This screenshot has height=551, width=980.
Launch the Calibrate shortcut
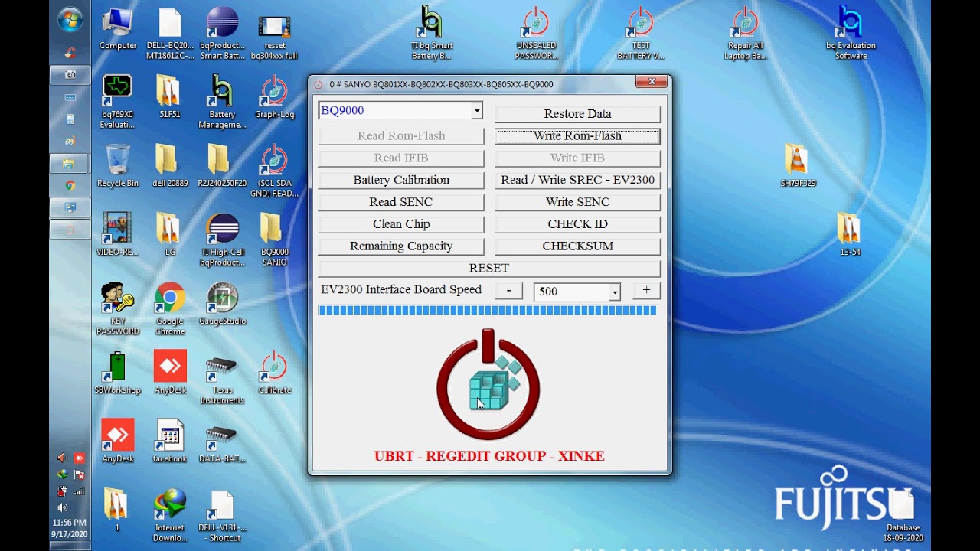[274, 372]
